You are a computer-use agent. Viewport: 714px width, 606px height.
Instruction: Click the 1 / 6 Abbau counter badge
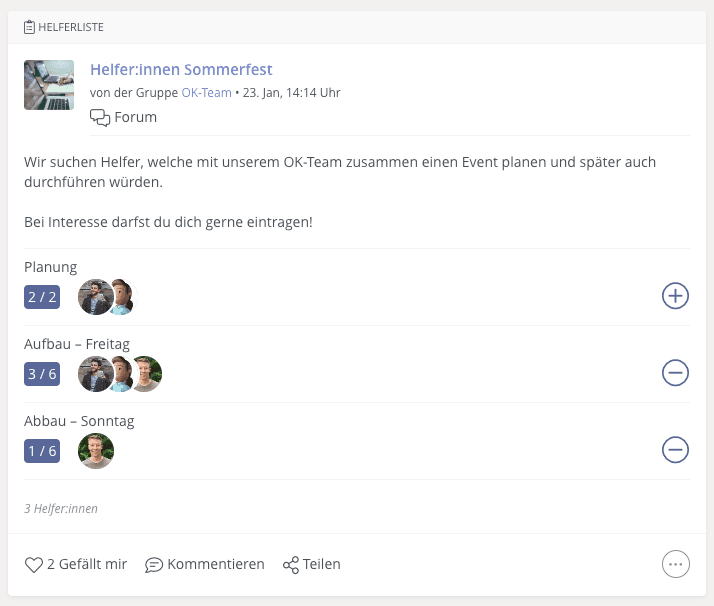click(x=42, y=451)
